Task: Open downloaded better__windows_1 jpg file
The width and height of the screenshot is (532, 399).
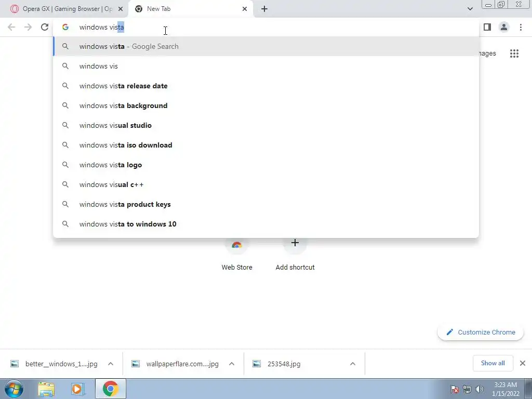Action: pyautogui.click(x=54, y=364)
